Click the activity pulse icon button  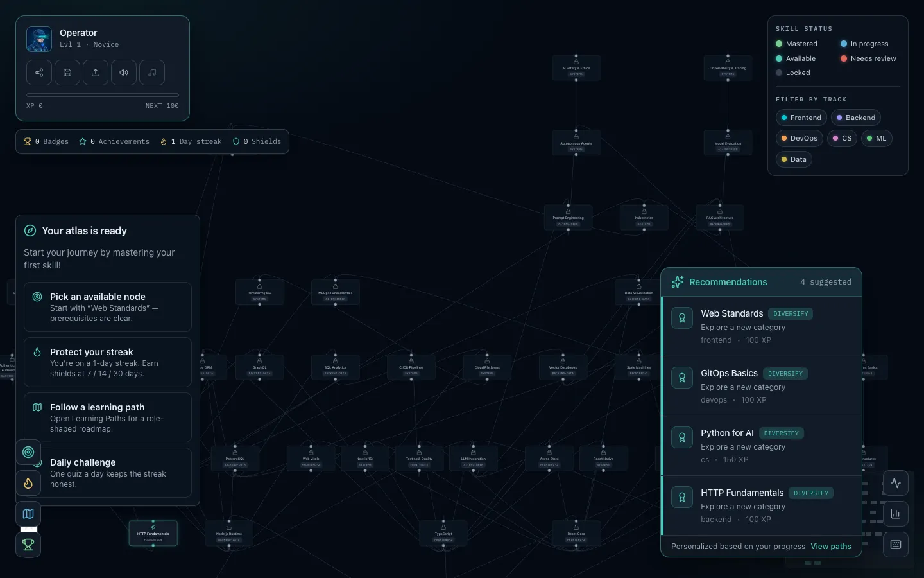pos(896,483)
